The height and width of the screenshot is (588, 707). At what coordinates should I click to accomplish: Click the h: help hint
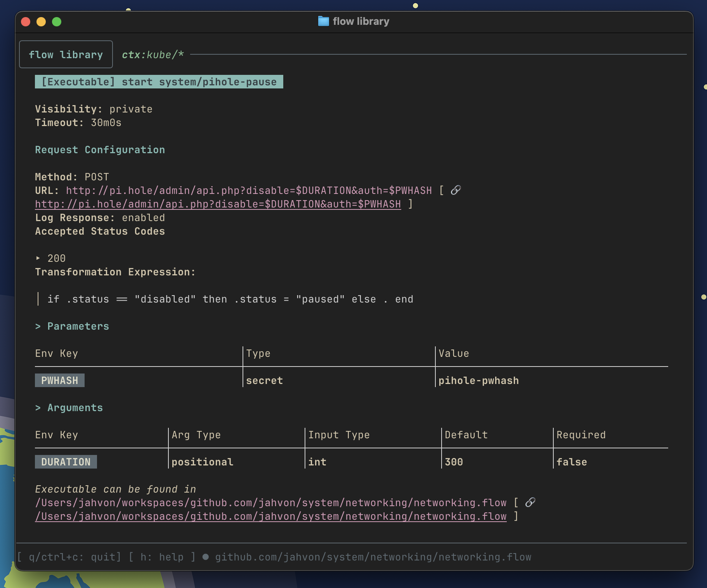pos(162,557)
